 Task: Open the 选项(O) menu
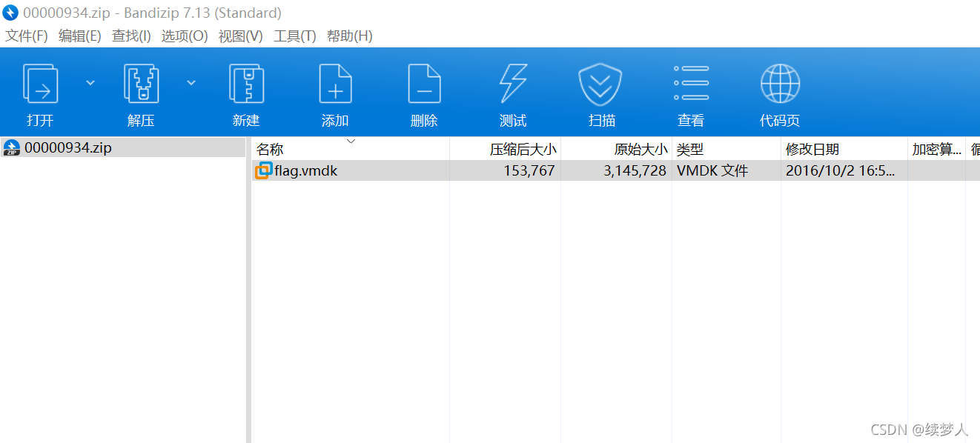[185, 36]
